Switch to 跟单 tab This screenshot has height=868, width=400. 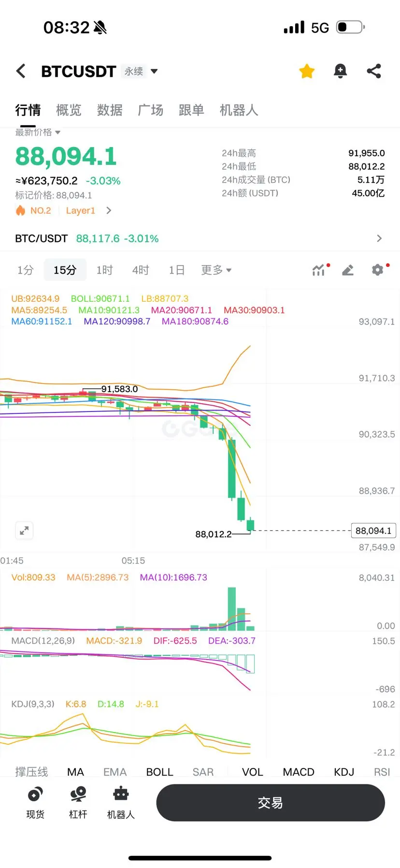coord(191,110)
